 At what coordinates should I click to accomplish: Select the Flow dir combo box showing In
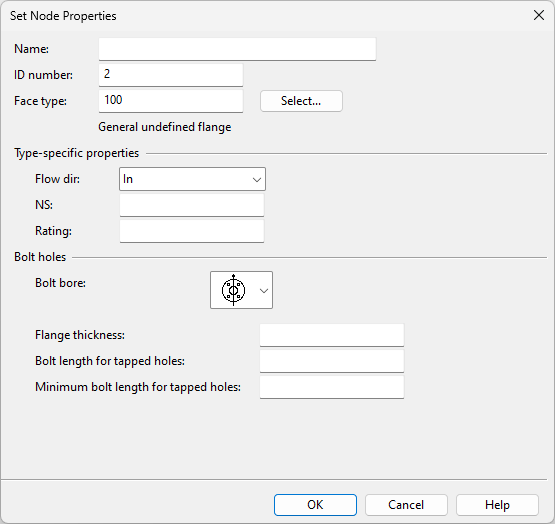tap(192, 179)
